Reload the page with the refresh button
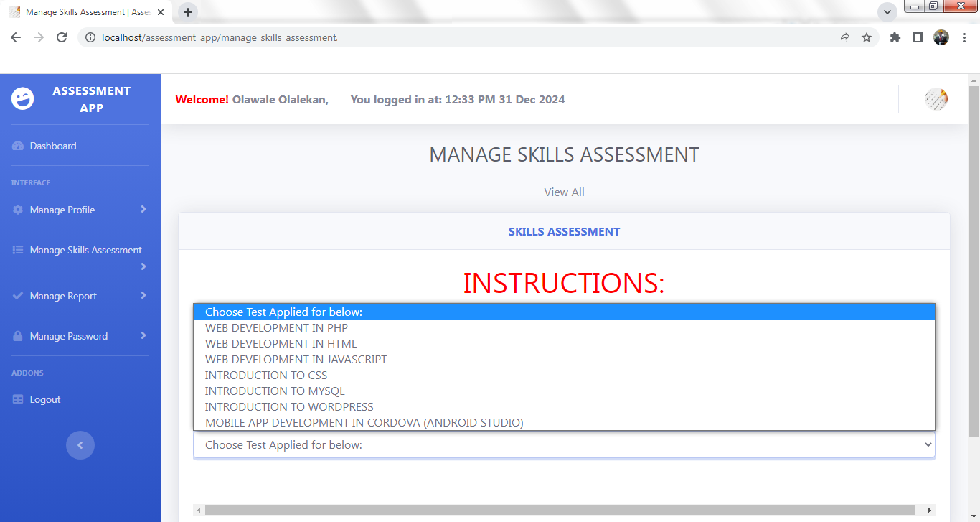980x522 pixels. tap(62, 37)
